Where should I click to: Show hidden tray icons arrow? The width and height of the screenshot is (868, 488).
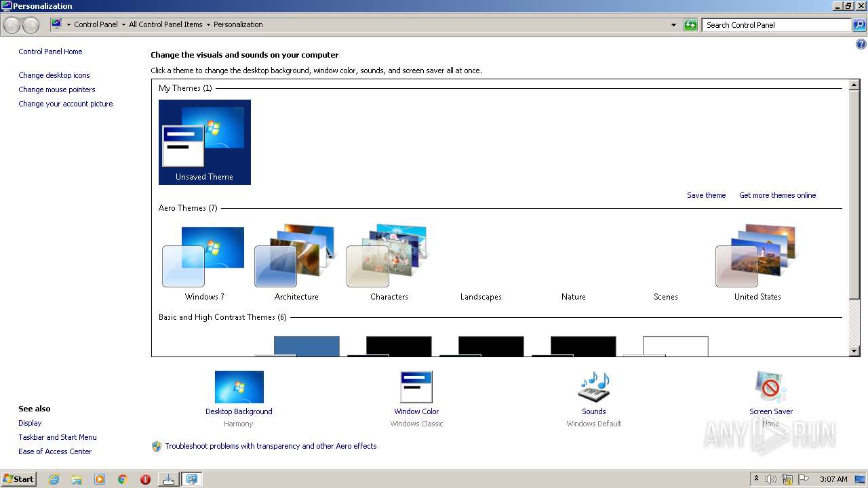(x=757, y=479)
